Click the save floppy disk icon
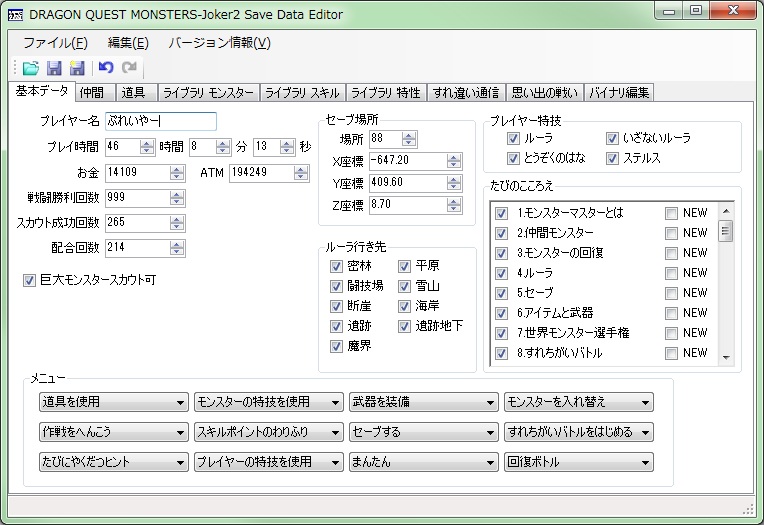Image resolution: width=764 pixels, height=525 pixels. click(x=54, y=68)
